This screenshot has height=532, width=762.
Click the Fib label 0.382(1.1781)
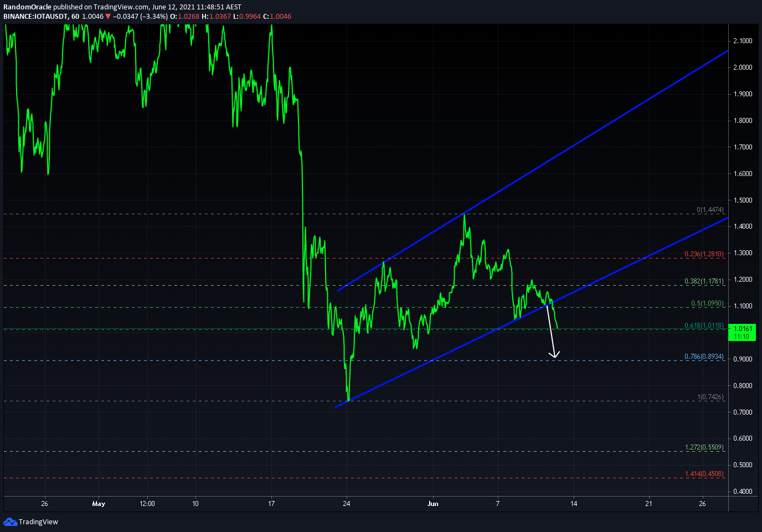(704, 281)
